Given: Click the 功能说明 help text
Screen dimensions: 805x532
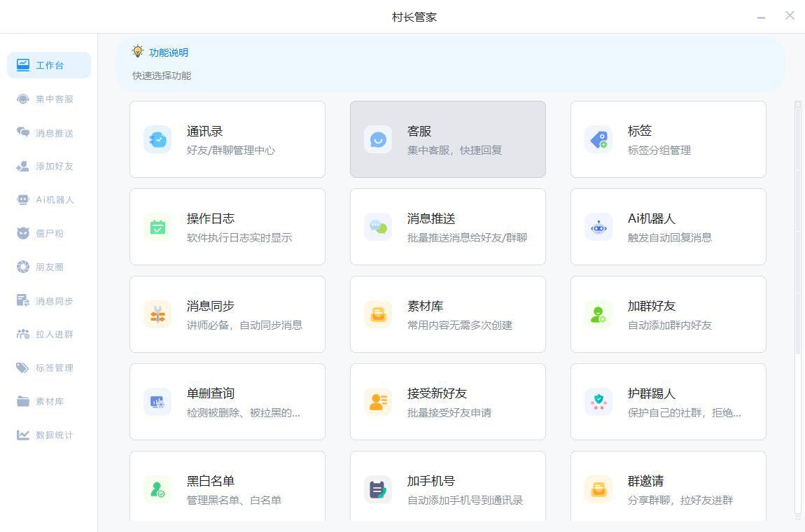Looking at the screenshot, I should tap(168, 51).
